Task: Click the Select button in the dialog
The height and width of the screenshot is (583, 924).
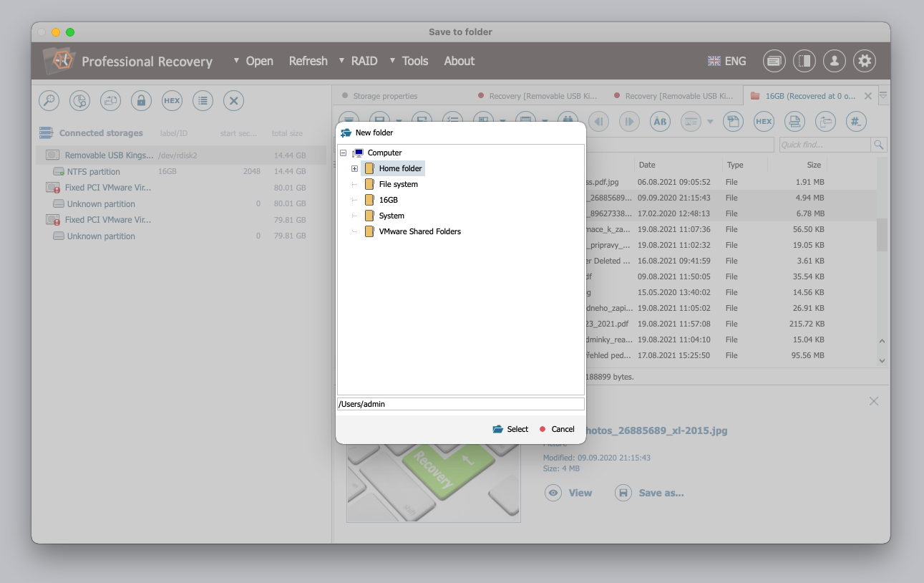Action: (510, 429)
